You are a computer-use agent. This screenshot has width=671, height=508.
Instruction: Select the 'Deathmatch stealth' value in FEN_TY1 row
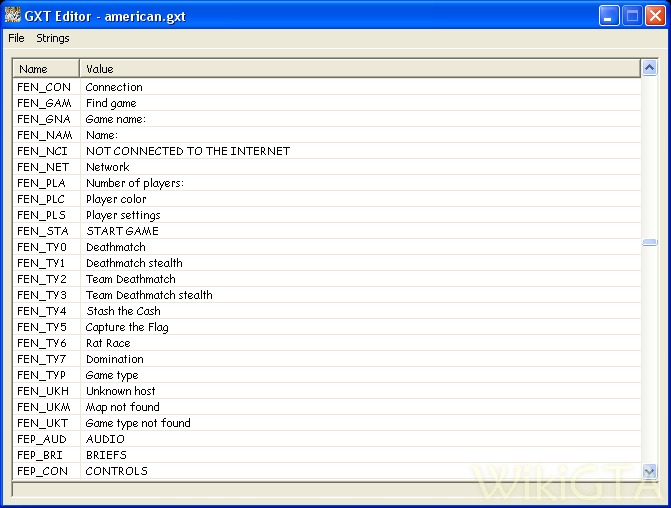134,263
